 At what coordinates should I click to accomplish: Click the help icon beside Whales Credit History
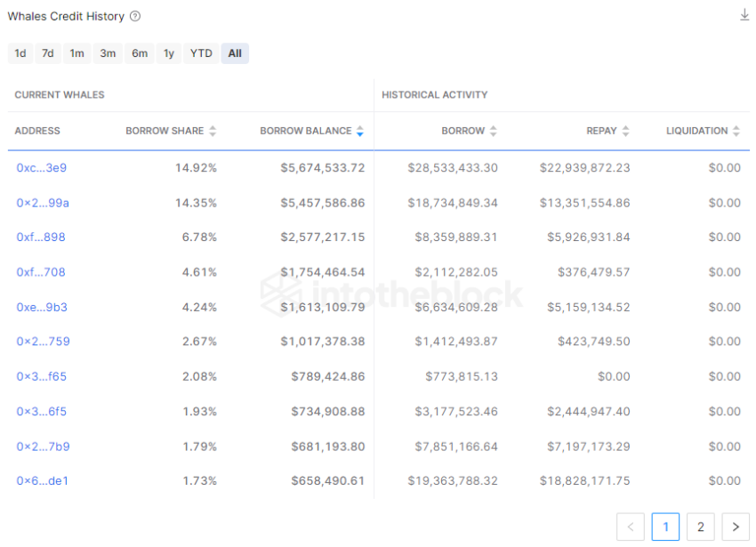[x=135, y=16]
